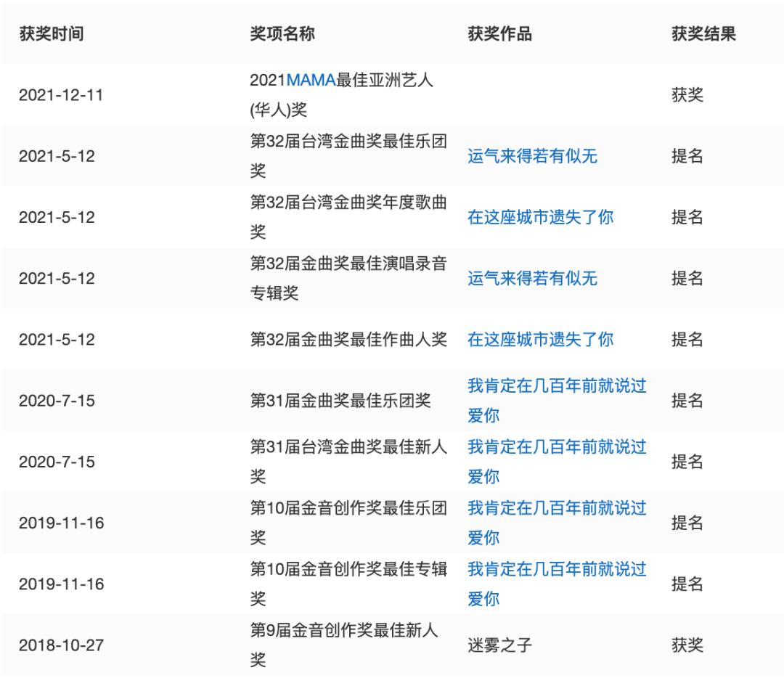Click award name 第31届金曲奖最佳乐团奖
Screen dimensions: 784x678
tap(340, 401)
